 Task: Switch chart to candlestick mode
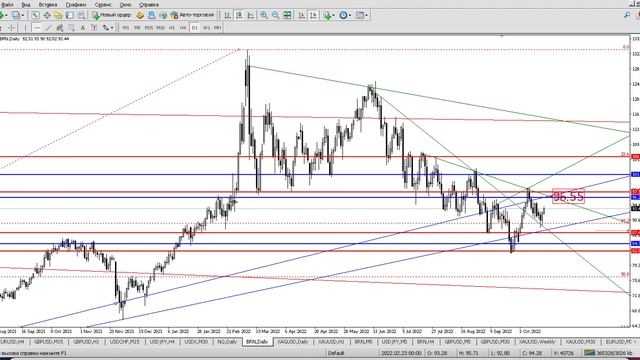click(x=239, y=15)
